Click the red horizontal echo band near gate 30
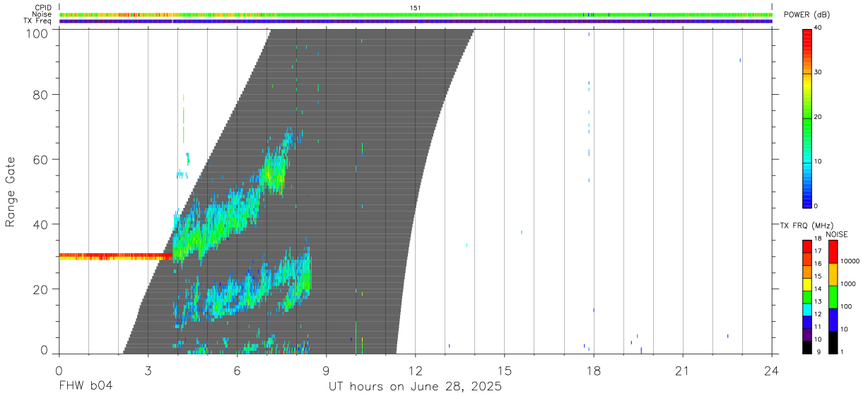Image resolution: width=868 pixels, height=401 pixels. point(116,257)
